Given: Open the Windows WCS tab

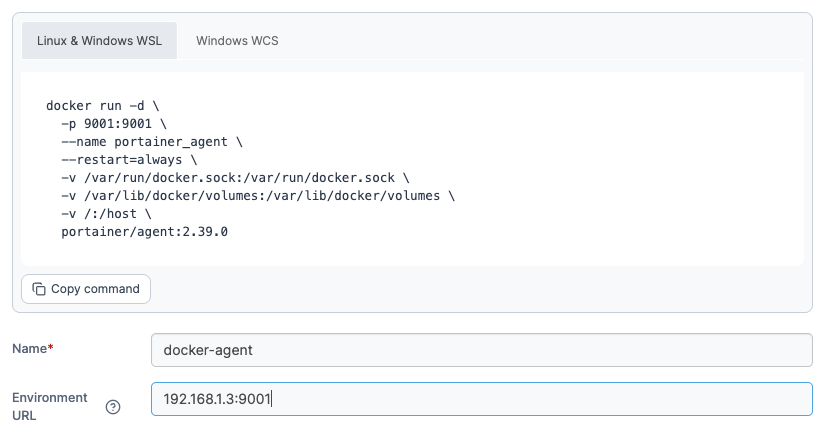Looking at the screenshot, I should (x=237, y=41).
